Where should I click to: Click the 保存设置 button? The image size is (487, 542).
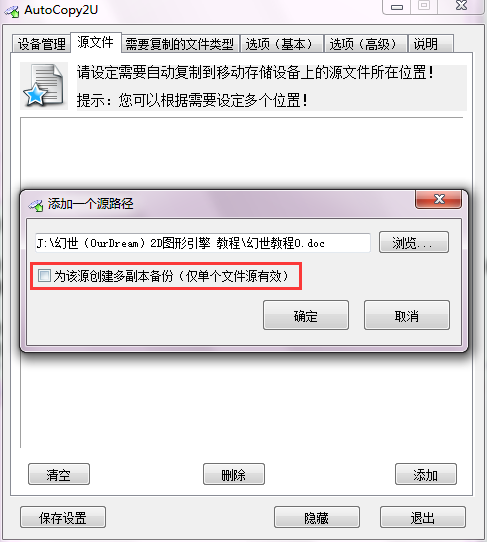pos(63,517)
